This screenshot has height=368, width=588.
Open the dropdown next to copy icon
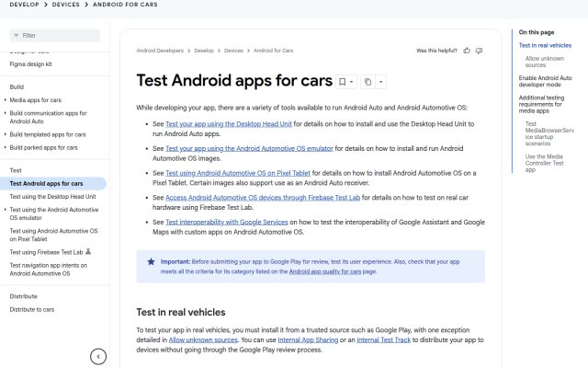tap(380, 82)
